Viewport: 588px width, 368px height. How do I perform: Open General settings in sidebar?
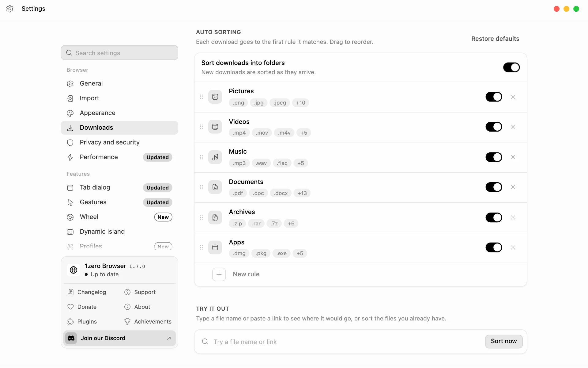[x=119, y=83]
